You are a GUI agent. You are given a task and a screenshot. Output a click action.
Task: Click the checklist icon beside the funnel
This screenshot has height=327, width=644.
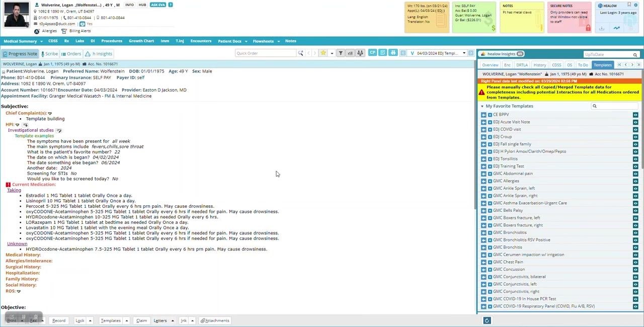(x=350, y=53)
